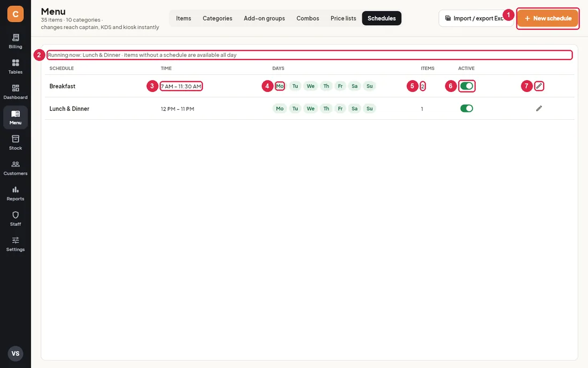Toggle We day for Breakfast

click(x=311, y=86)
